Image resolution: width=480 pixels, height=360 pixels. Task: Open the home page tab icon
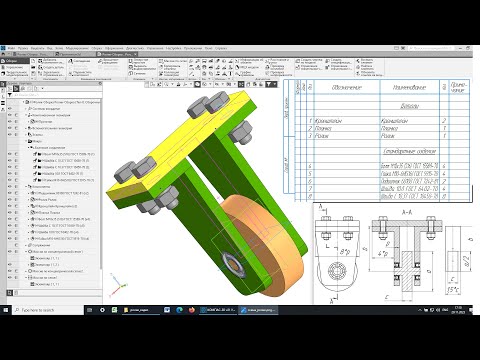pyautogui.click(x=3, y=54)
